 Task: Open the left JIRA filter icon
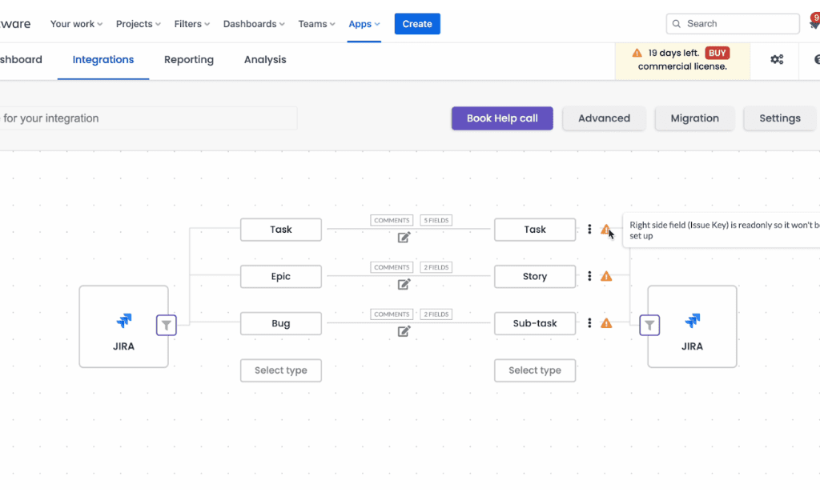[x=167, y=325]
